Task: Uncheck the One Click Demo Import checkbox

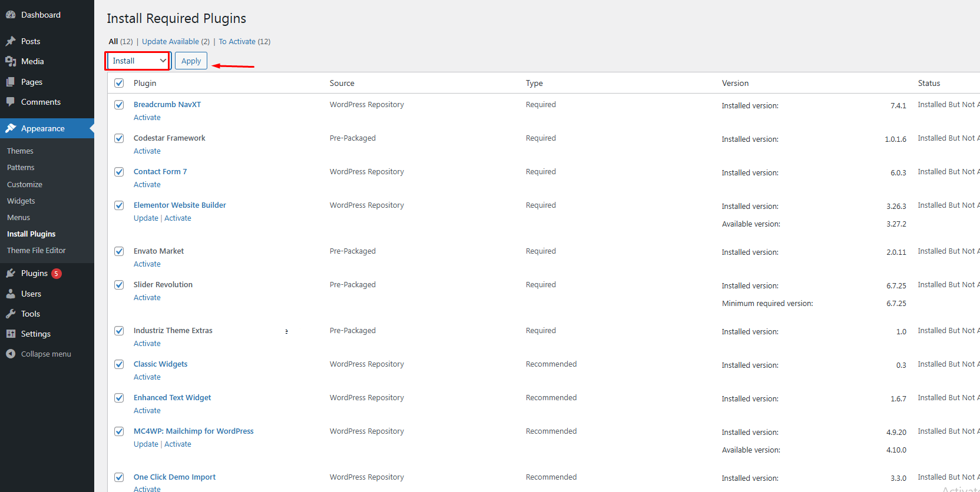Action: [119, 477]
